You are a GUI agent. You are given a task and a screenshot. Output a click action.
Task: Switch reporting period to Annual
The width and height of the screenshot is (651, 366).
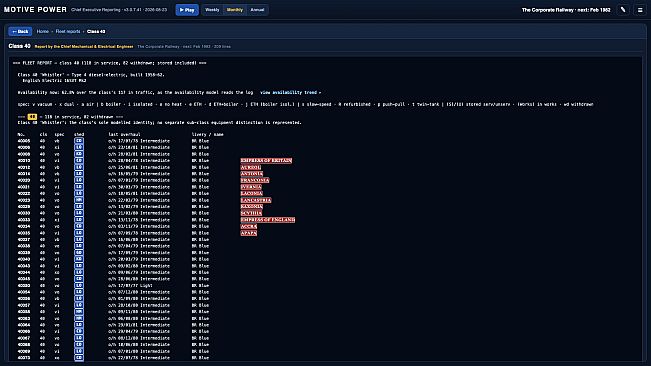coord(257,10)
